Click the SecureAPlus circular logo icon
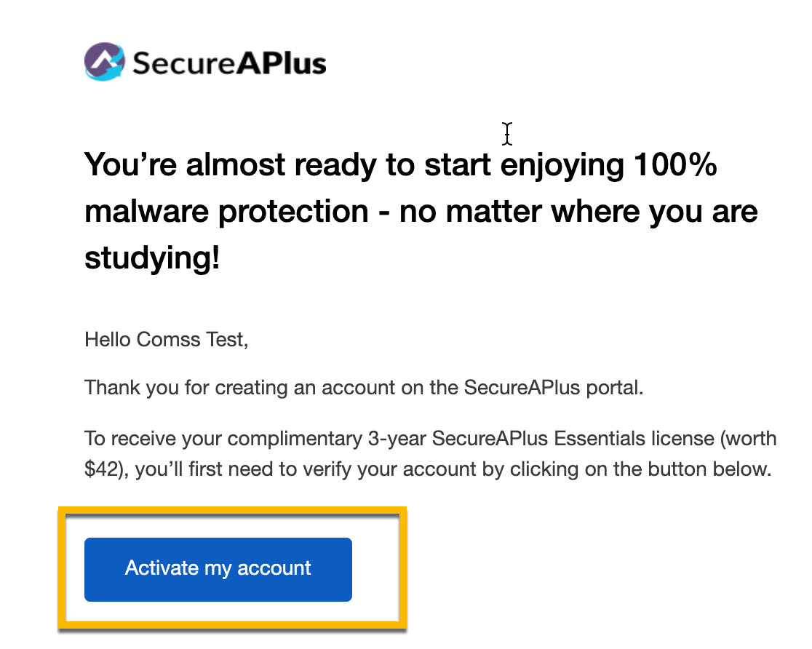 click(106, 62)
